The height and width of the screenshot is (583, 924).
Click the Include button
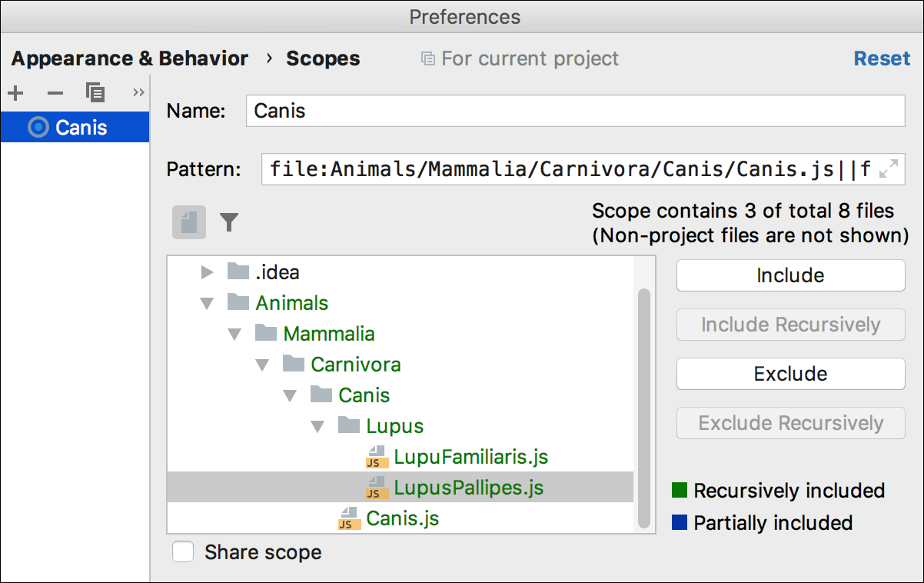[x=790, y=275]
